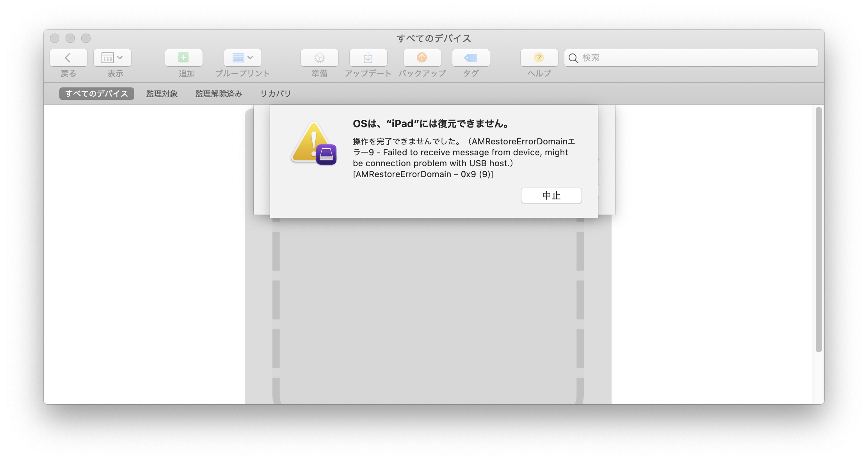
Task: Click the vertical scrollbar on right
Action: (818, 229)
